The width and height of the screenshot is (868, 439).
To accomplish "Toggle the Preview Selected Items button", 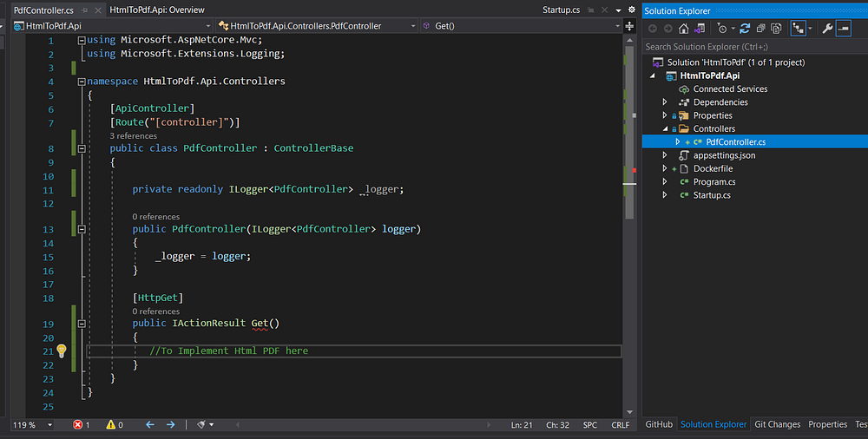I will pyautogui.click(x=844, y=29).
